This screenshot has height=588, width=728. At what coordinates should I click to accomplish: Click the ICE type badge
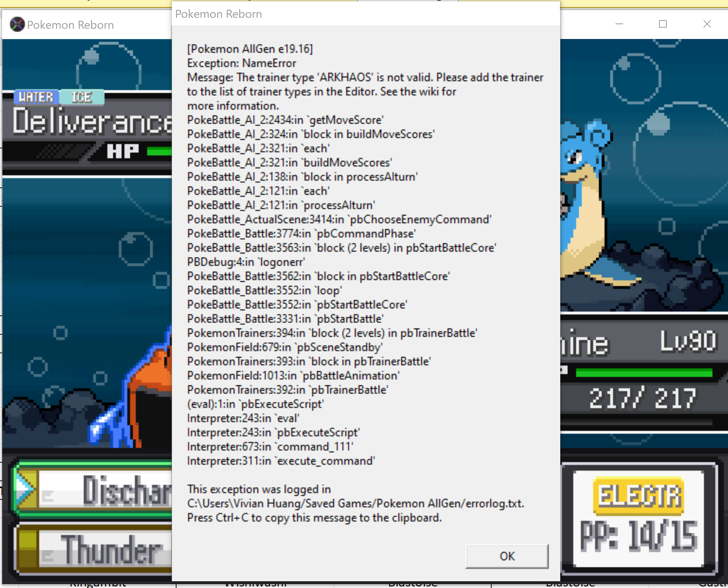[x=82, y=97]
